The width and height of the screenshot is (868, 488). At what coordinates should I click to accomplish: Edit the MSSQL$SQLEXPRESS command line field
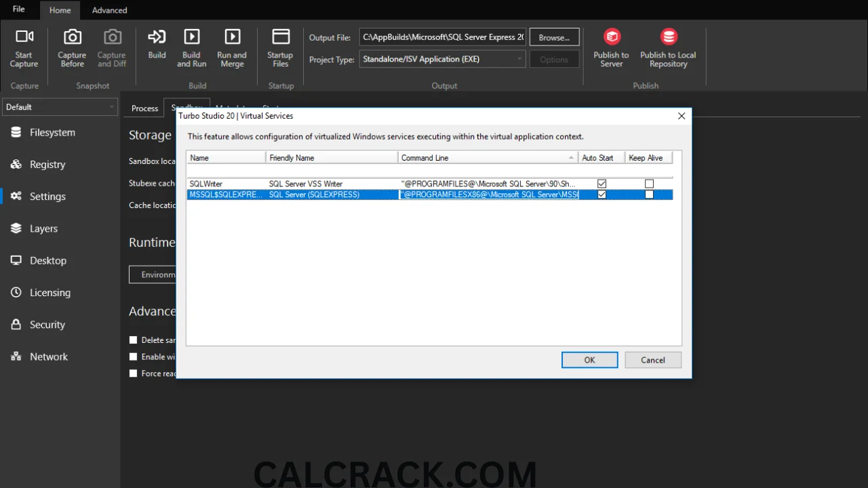pyautogui.click(x=489, y=195)
